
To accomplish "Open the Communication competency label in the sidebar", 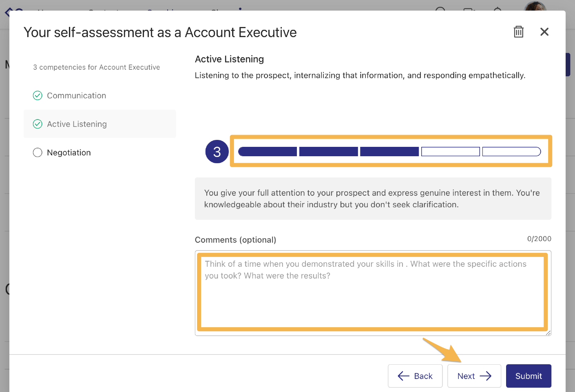I will pos(76,95).
